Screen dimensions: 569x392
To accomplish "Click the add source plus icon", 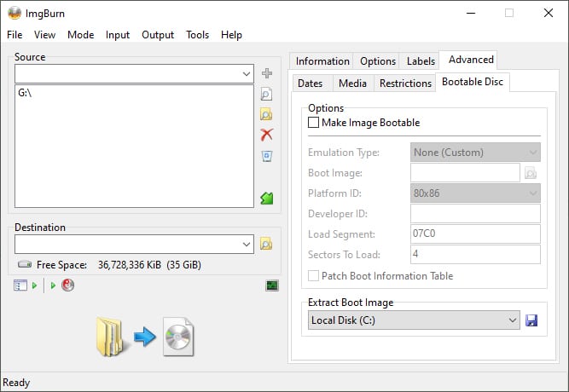I will click(267, 73).
